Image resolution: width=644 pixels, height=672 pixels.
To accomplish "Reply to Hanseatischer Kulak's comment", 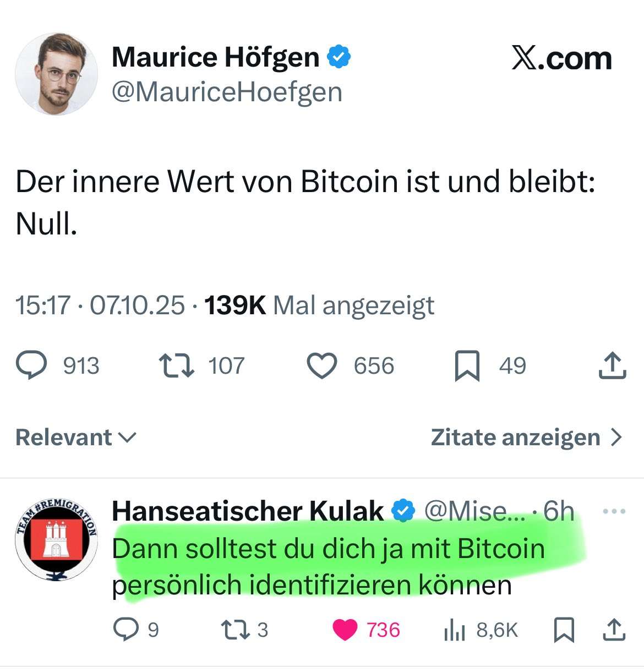I will (126, 630).
